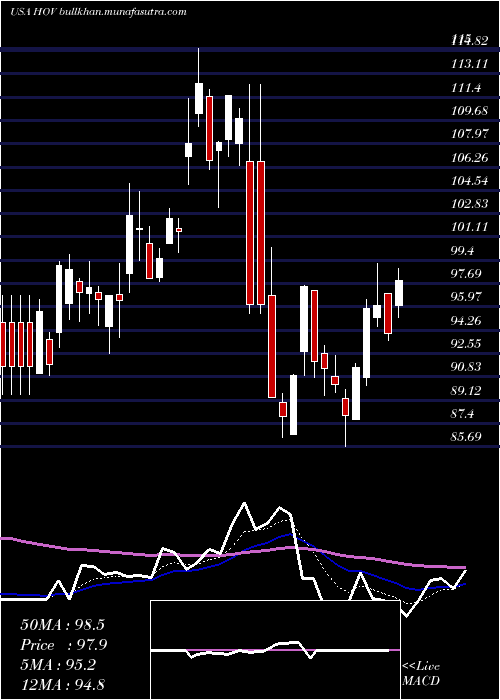The height and width of the screenshot is (700, 500).
Task: Select the 92.55 price level label
Action: coord(467,344)
